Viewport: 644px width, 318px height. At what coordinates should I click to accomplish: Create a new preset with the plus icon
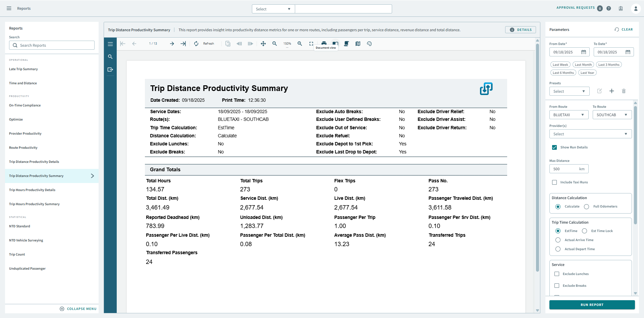pos(612,91)
